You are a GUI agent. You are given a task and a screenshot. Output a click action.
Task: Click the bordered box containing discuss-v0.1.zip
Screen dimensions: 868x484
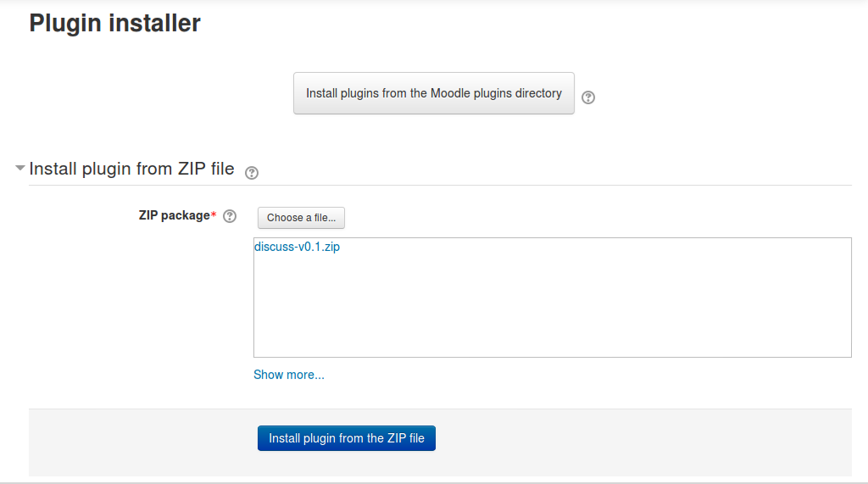pyautogui.click(x=552, y=298)
